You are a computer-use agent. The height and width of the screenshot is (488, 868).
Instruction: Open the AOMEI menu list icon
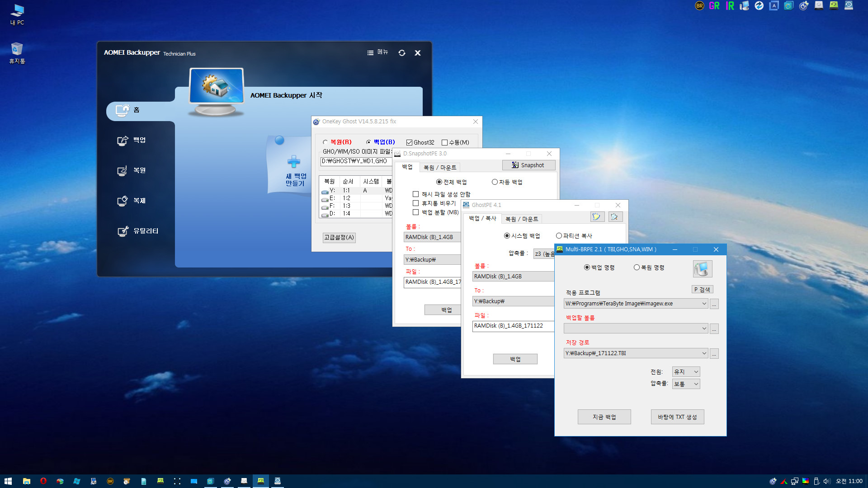click(x=370, y=53)
